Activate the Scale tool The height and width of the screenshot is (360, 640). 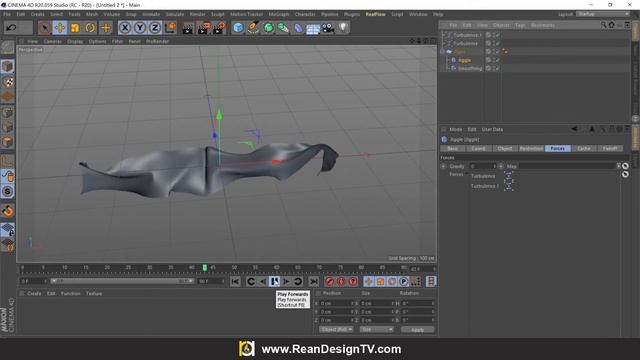(75, 28)
